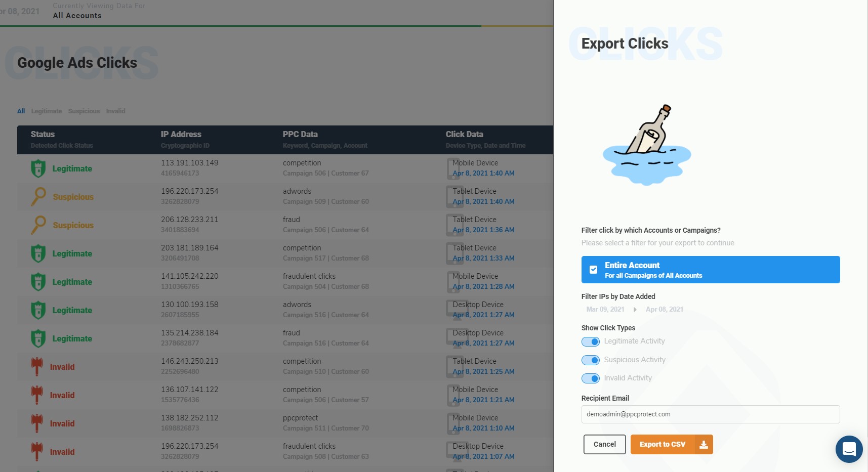Open the Apr 8, 2021 1:33 AM click link
This screenshot has height=472, width=868.
pos(484,259)
